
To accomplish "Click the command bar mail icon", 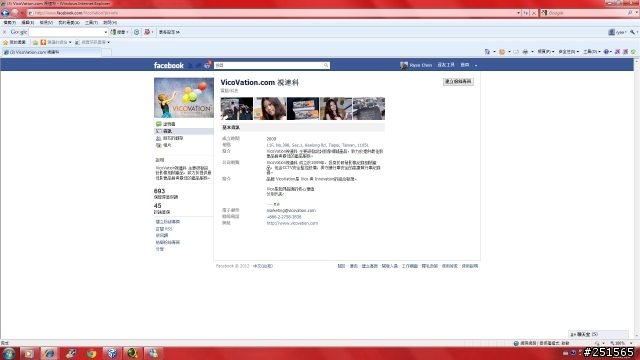I will click(x=516, y=52).
